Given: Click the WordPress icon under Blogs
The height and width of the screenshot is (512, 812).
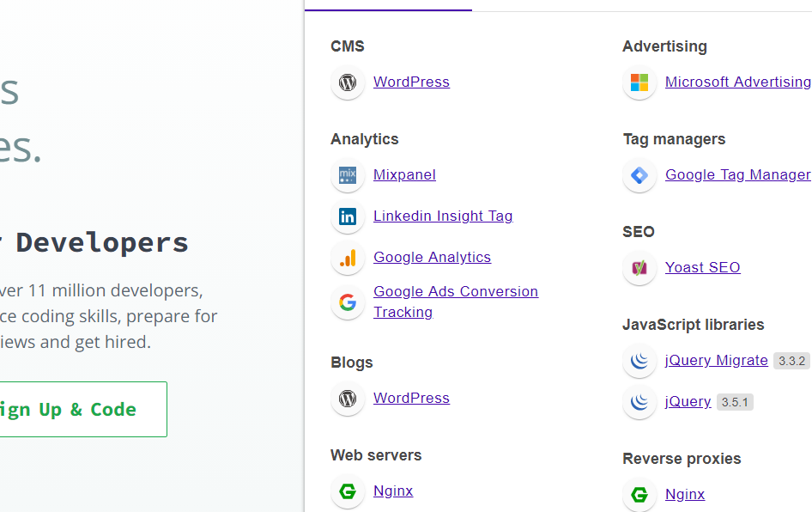Looking at the screenshot, I should pyautogui.click(x=348, y=399).
